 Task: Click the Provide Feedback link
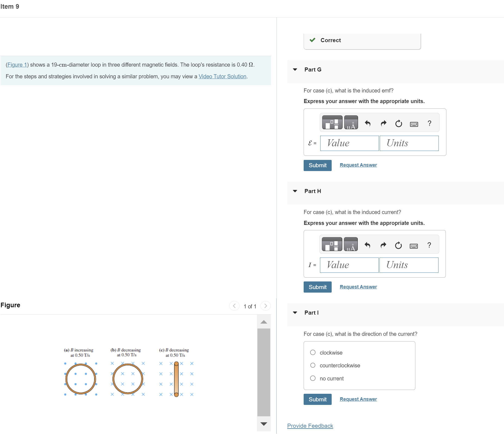(310, 426)
